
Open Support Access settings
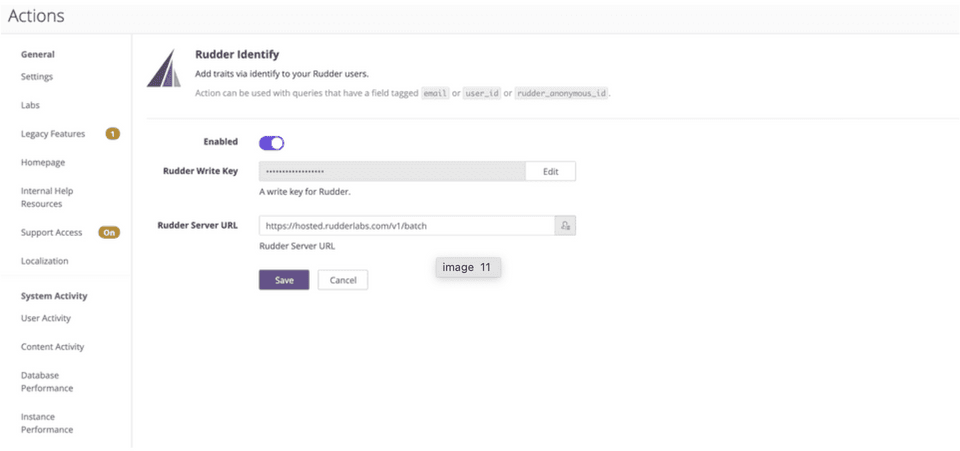(x=51, y=233)
